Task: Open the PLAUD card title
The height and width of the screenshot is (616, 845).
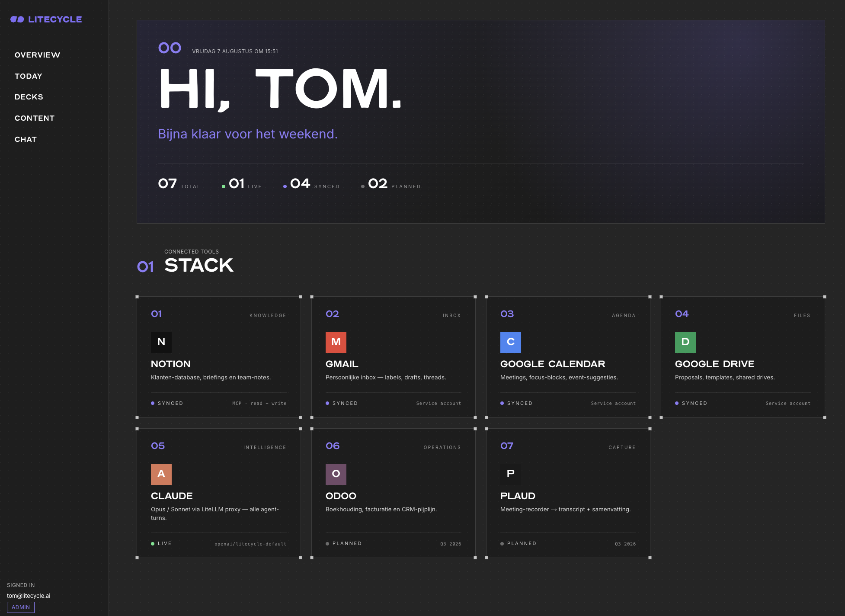Action: (518, 496)
